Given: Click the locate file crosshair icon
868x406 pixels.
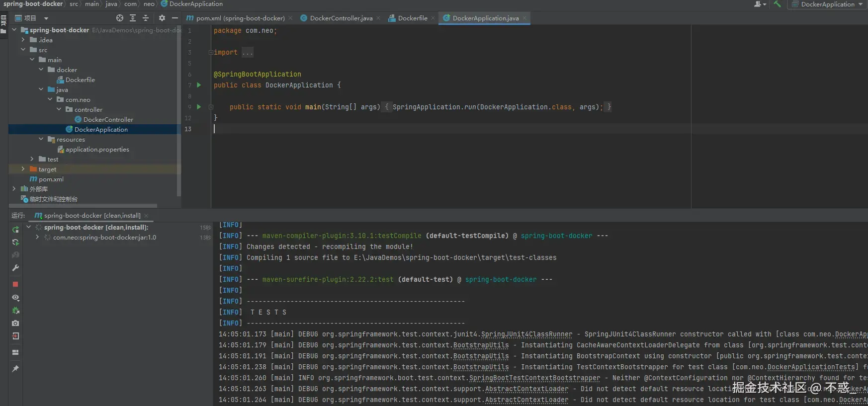Looking at the screenshot, I should (120, 18).
